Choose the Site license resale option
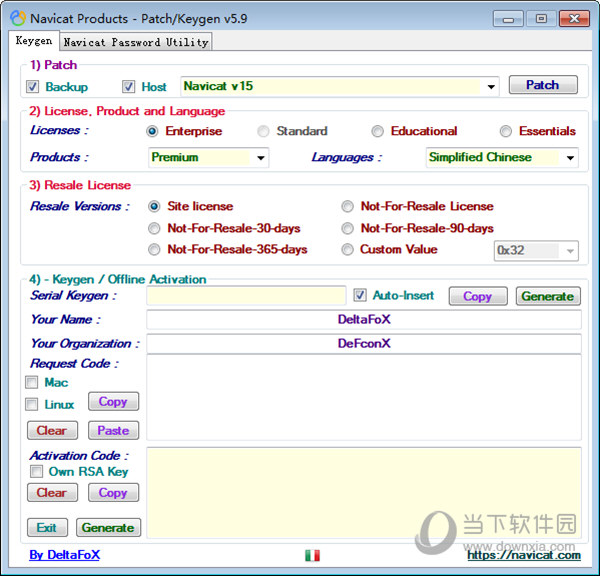Viewport: 600px width, 576px height. pyautogui.click(x=154, y=206)
